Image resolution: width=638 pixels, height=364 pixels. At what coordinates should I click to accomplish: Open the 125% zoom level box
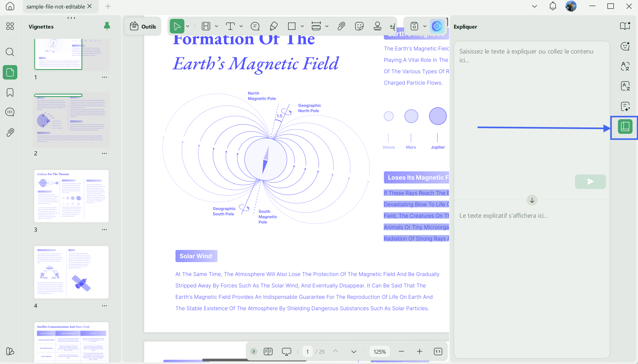click(380, 352)
